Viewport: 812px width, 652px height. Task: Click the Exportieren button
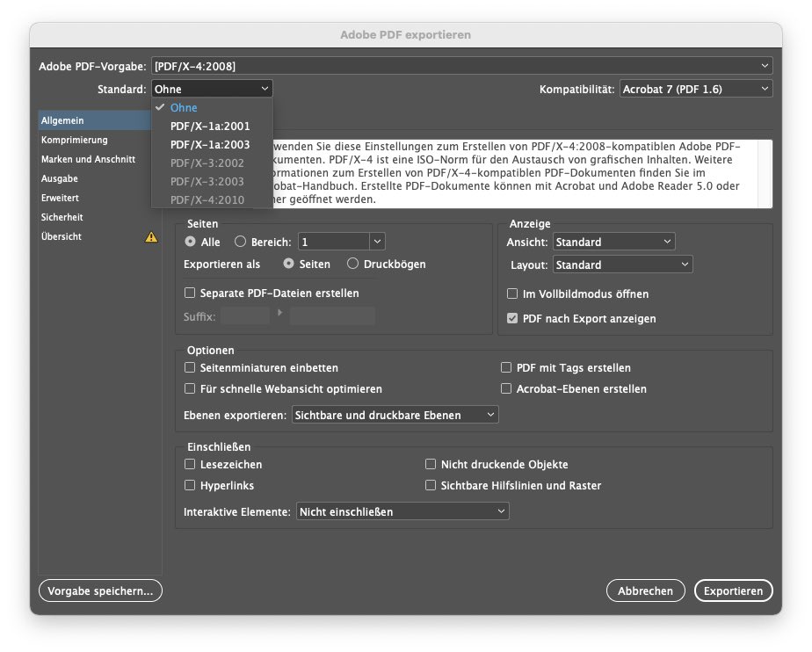point(733,590)
